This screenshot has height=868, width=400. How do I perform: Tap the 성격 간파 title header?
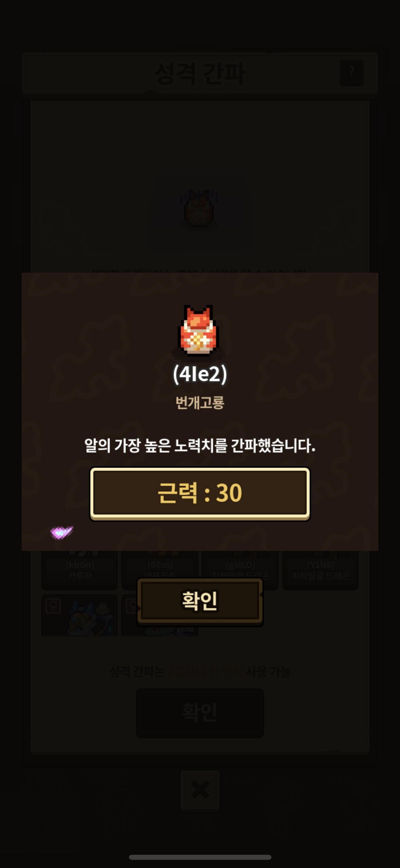pos(200,73)
